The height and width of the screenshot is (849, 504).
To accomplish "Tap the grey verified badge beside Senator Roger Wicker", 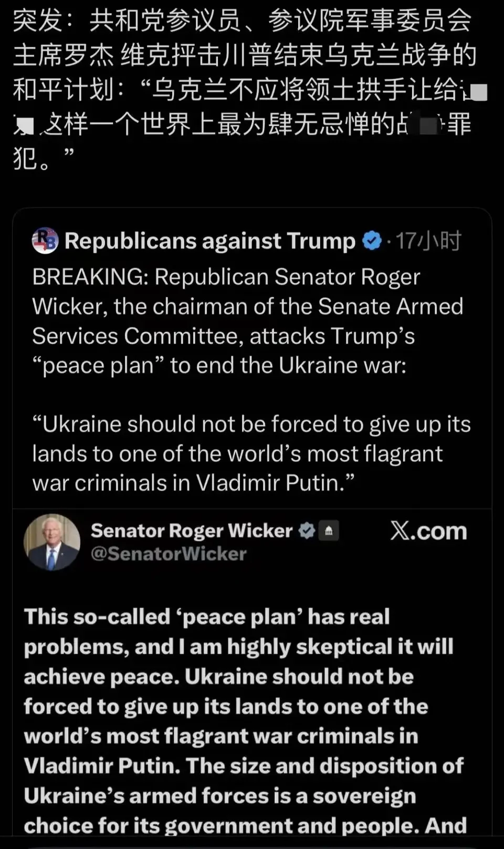I will tap(307, 531).
